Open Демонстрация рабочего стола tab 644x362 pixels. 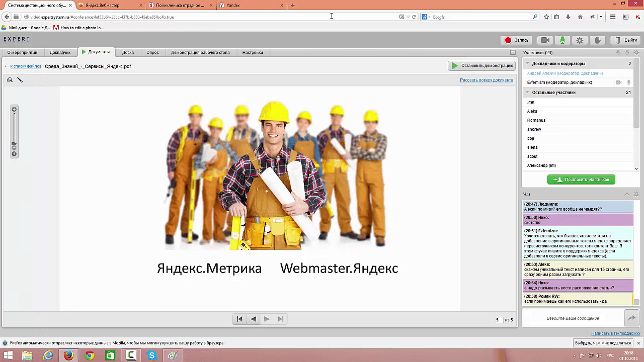200,52
